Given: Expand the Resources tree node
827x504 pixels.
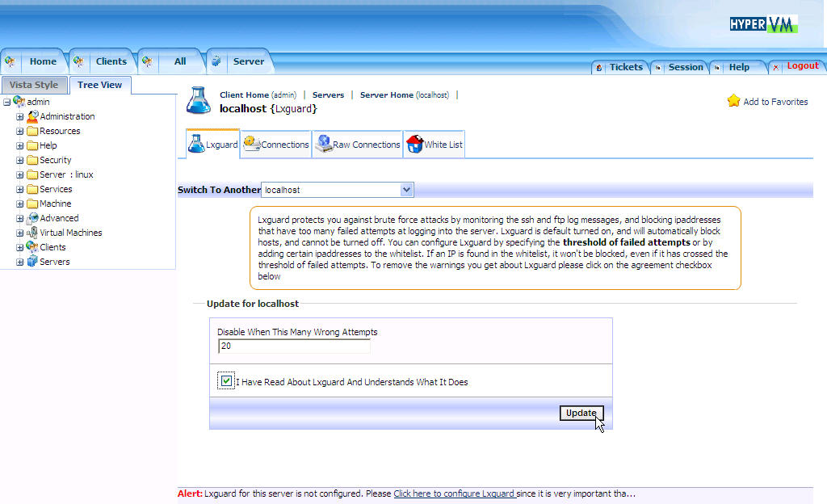Looking at the screenshot, I should coord(19,132).
